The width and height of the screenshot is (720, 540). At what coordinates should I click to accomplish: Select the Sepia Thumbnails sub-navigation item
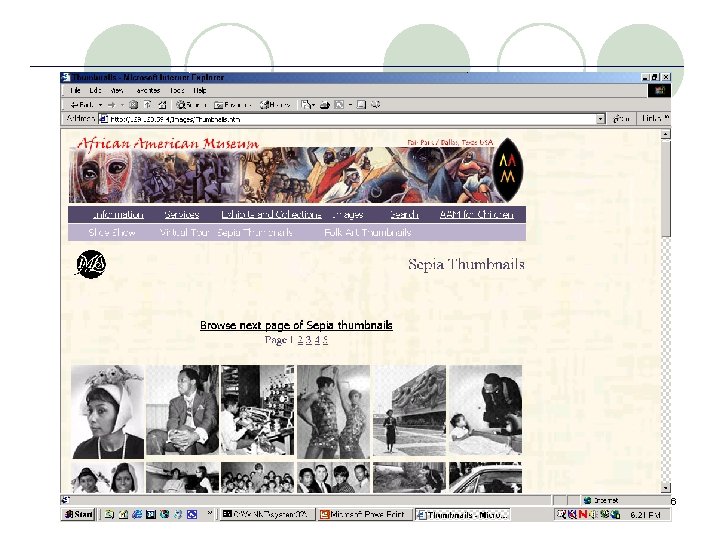pyautogui.click(x=255, y=232)
